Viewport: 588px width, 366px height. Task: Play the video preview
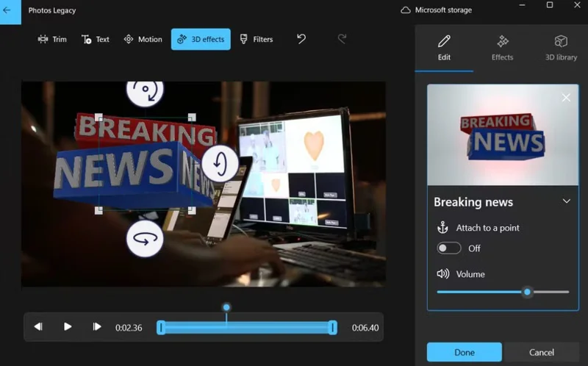point(68,326)
